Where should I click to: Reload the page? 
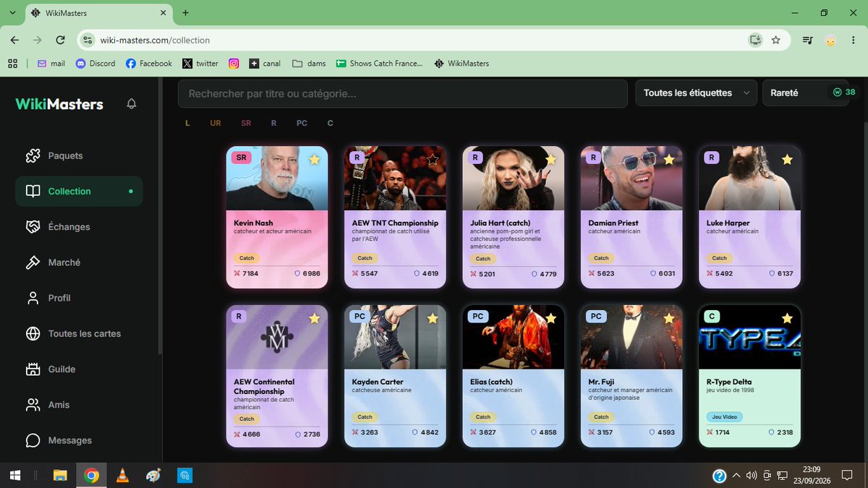point(59,40)
